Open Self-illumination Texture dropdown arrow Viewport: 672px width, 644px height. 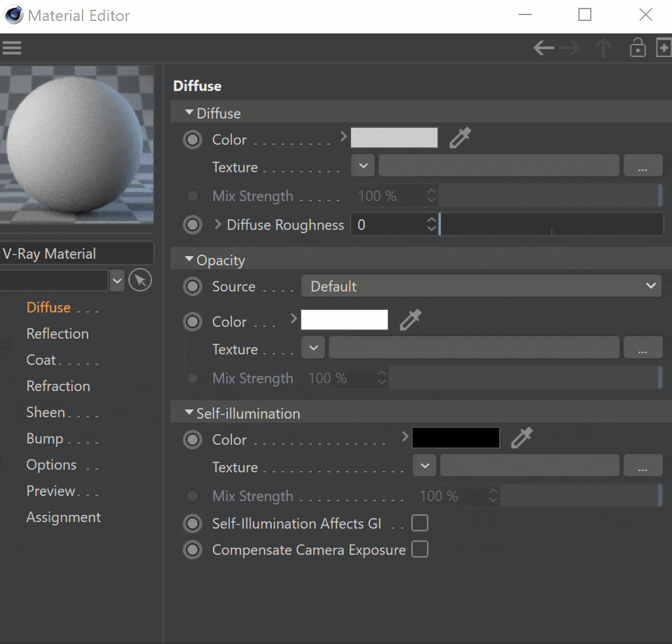(x=424, y=466)
